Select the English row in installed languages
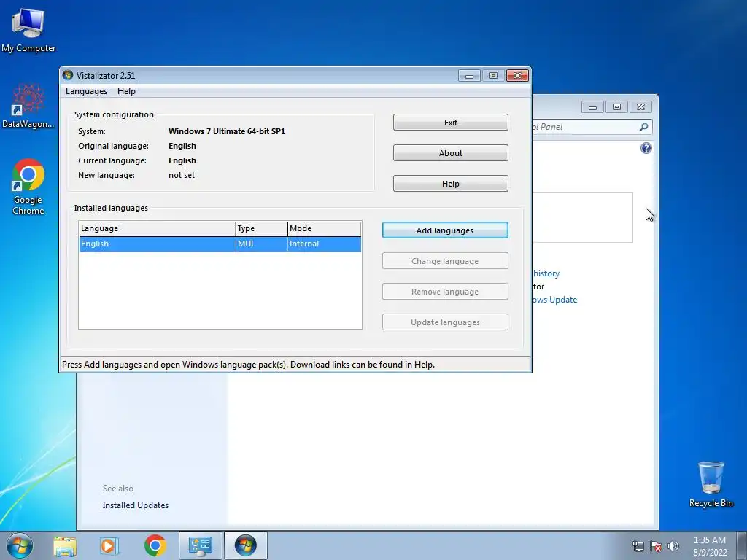747x560 pixels. click(x=220, y=244)
